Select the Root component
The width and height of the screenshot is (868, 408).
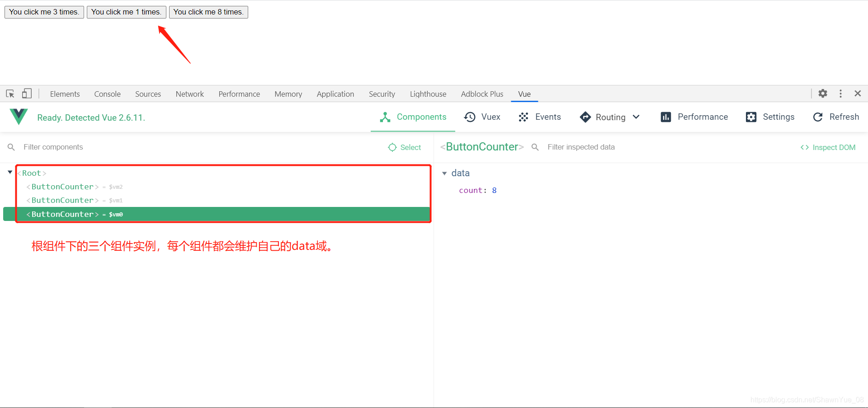pos(32,173)
